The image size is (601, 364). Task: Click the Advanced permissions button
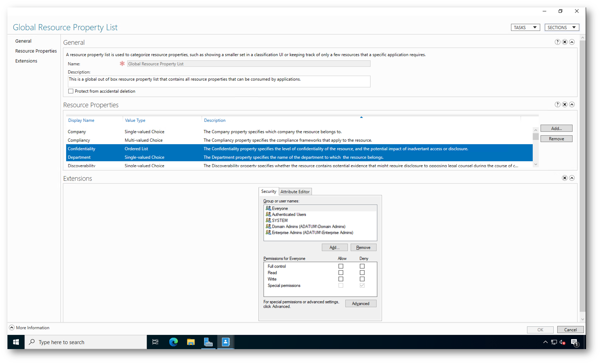(x=360, y=304)
